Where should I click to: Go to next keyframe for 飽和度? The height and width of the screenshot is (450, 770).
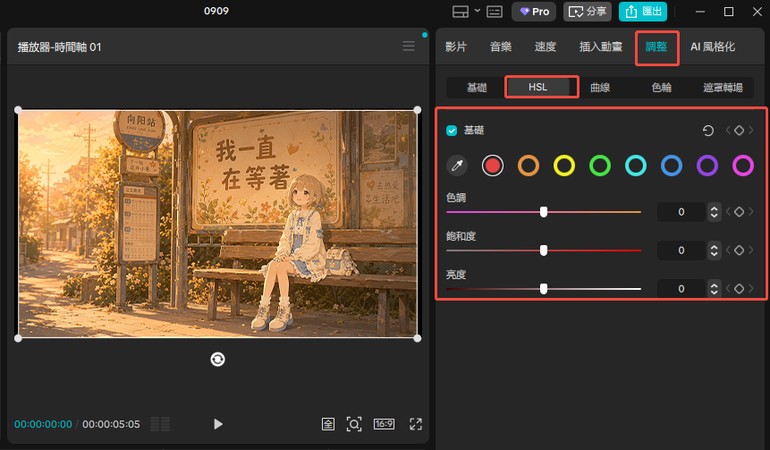pyautogui.click(x=751, y=250)
